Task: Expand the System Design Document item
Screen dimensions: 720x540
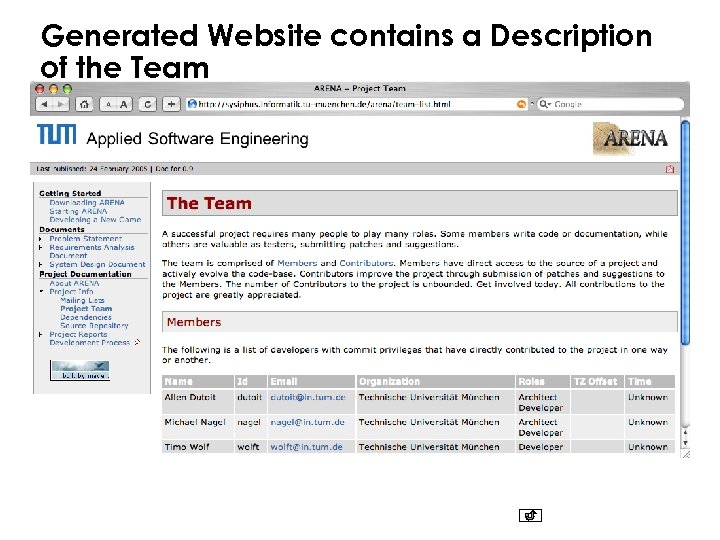Action: pyautogui.click(x=40, y=264)
